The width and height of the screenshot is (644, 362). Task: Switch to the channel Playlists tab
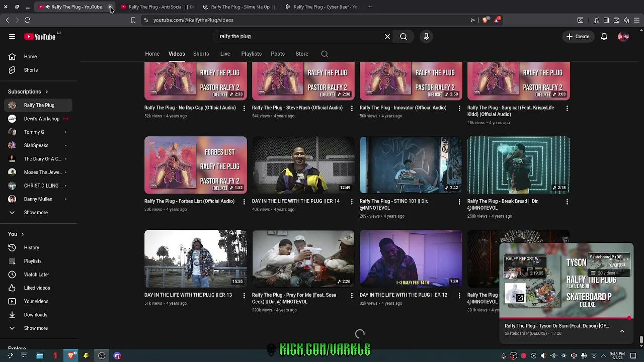click(251, 54)
